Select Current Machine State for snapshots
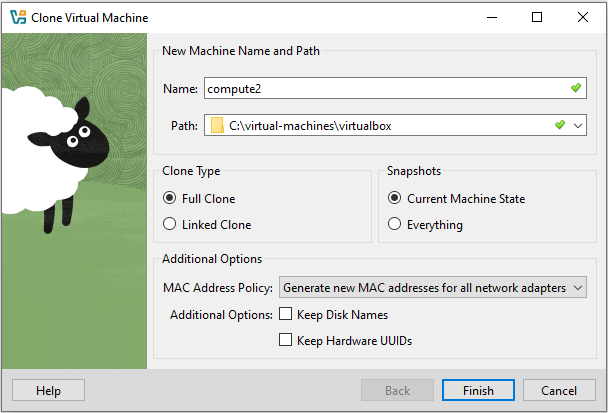This screenshot has width=608, height=413. pyautogui.click(x=395, y=199)
